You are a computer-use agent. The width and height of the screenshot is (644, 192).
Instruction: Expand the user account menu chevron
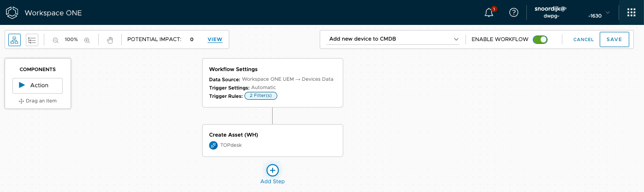click(608, 12)
